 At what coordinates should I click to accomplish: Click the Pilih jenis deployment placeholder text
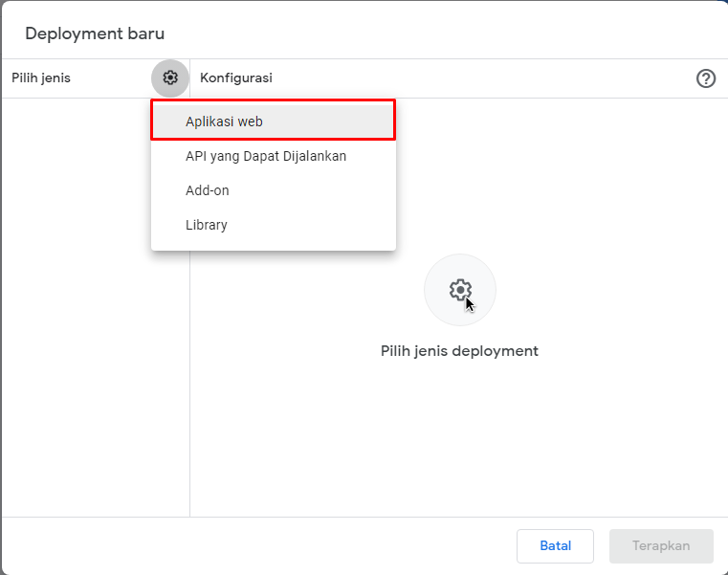pos(459,351)
